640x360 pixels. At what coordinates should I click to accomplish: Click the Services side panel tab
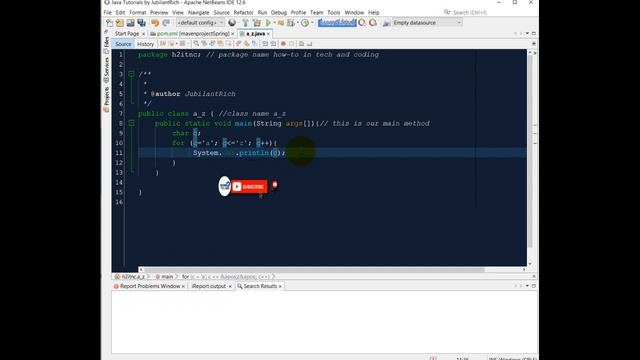pos(107,70)
